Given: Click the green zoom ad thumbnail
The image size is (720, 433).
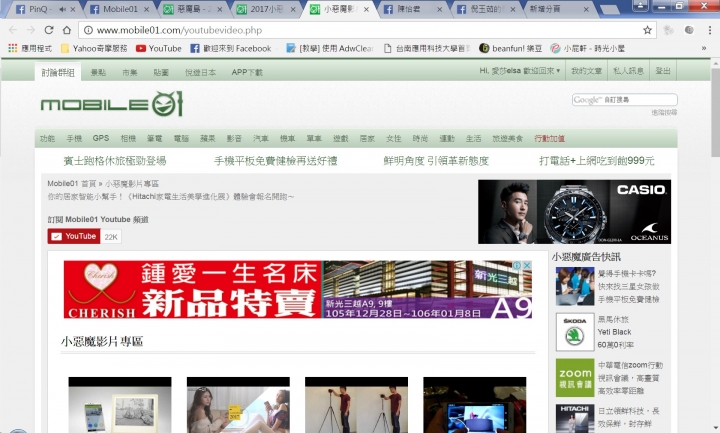Looking at the screenshot, I should pos(575,377).
